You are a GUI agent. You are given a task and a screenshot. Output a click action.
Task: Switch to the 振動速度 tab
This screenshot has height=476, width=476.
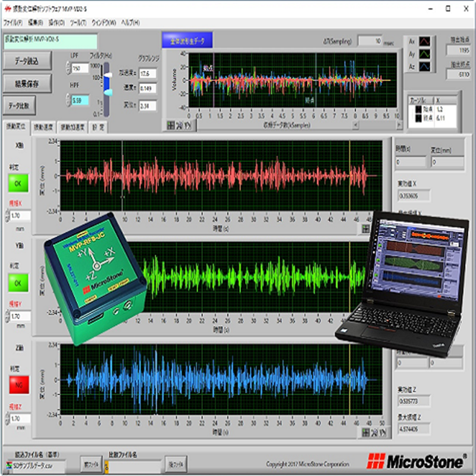43,127
